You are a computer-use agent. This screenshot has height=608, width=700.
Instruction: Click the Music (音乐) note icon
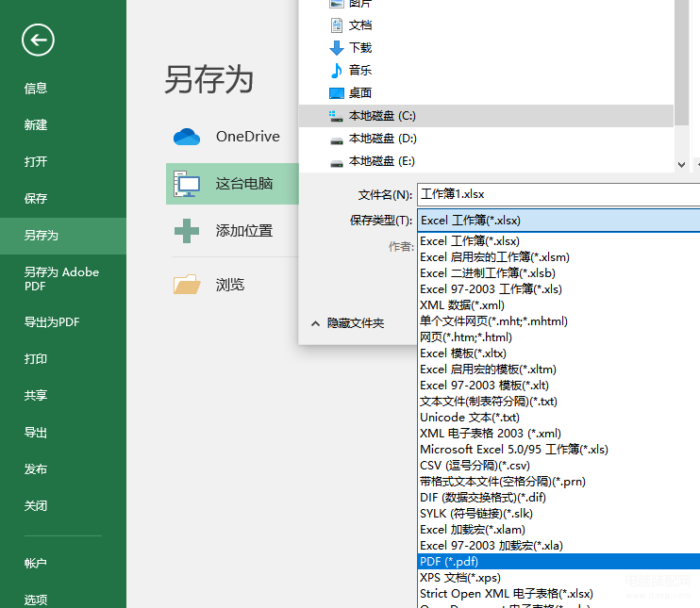337,70
